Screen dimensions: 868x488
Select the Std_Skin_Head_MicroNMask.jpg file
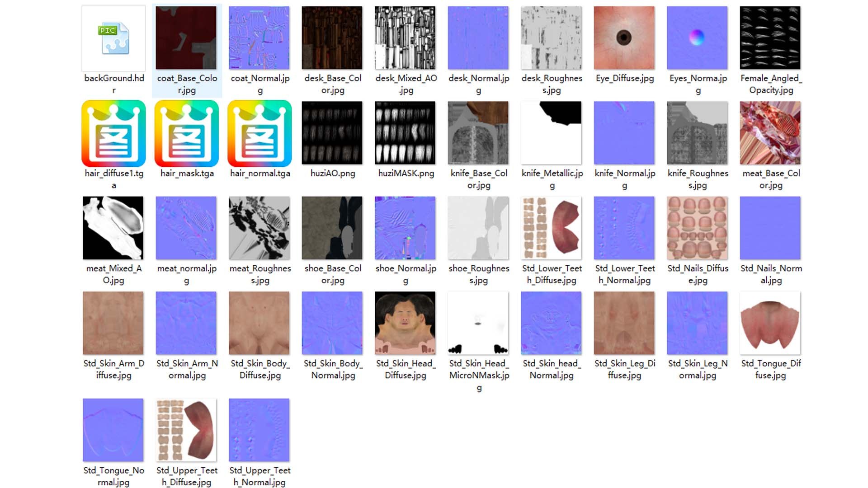[478, 323]
